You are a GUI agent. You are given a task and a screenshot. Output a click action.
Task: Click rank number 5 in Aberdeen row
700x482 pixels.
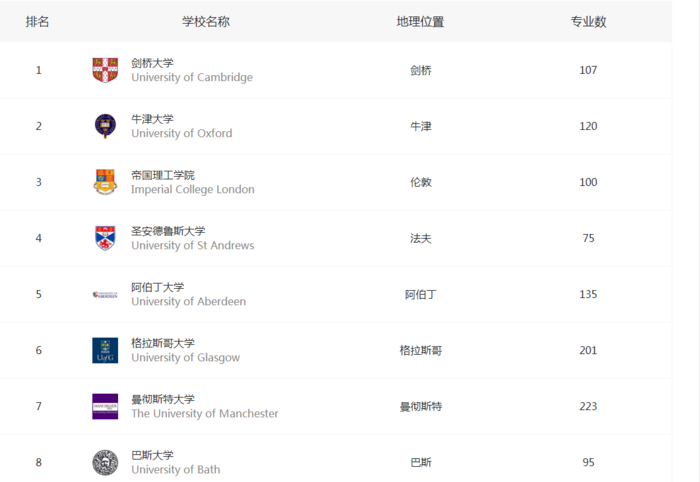pyautogui.click(x=39, y=294)
